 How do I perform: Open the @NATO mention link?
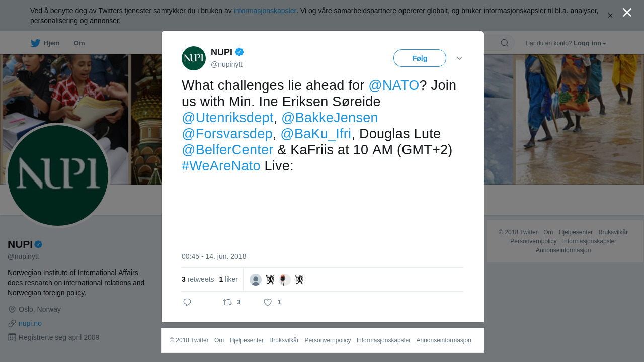pyautogui.click(x=394, y=85)
